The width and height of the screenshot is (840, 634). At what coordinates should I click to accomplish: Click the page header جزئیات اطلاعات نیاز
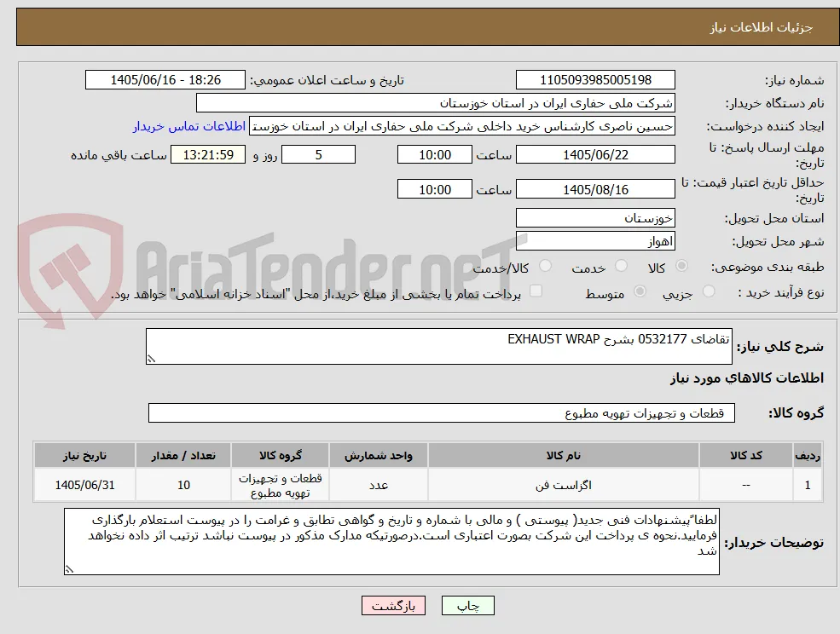(762, 27)
